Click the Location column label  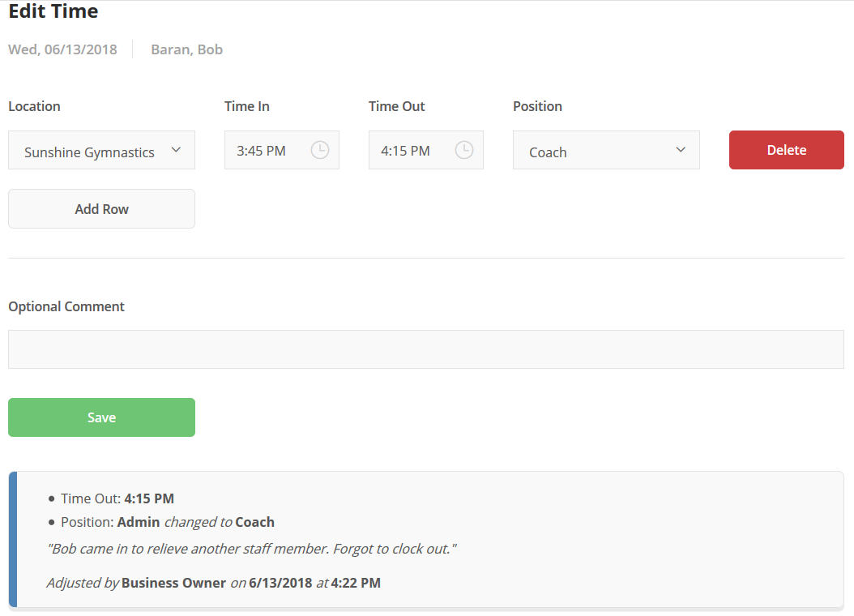point(34,106)
